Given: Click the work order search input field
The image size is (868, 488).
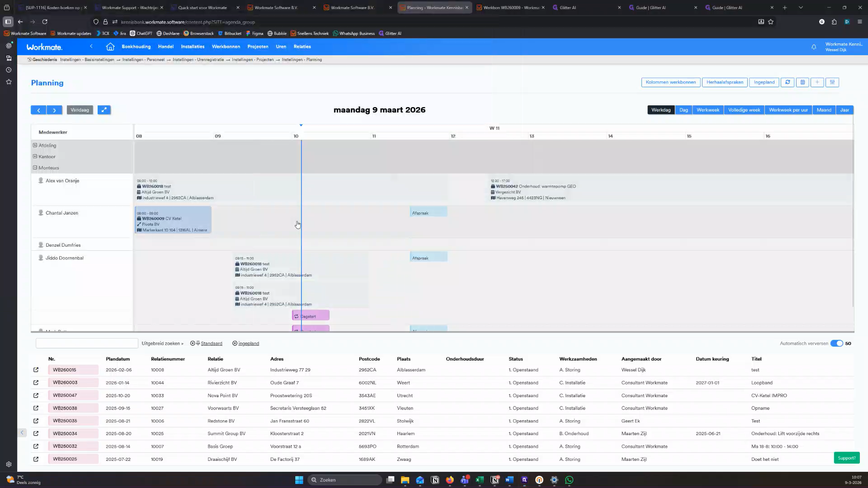Looking at the screenshot, I should 87,343.
